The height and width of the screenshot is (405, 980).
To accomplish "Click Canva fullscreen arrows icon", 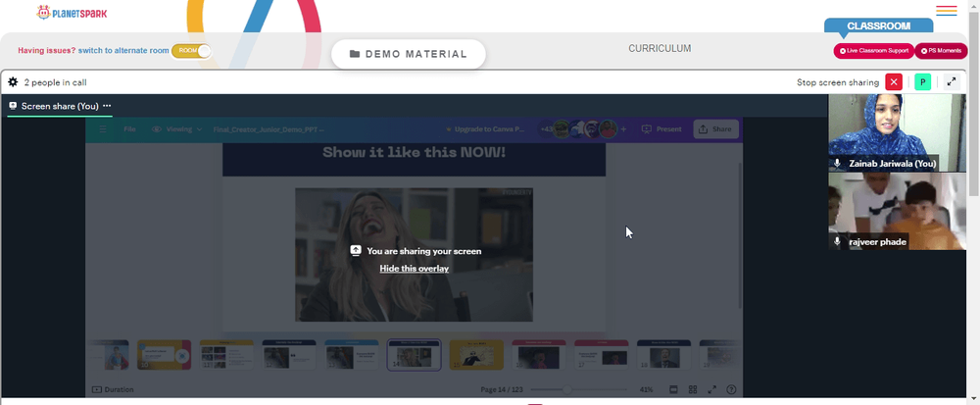I will 711,389.
